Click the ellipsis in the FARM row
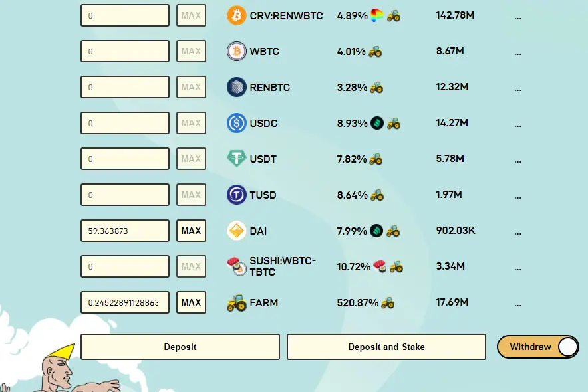Image resolution: width=588 pixels, height=392 pixels. [518, 305]
